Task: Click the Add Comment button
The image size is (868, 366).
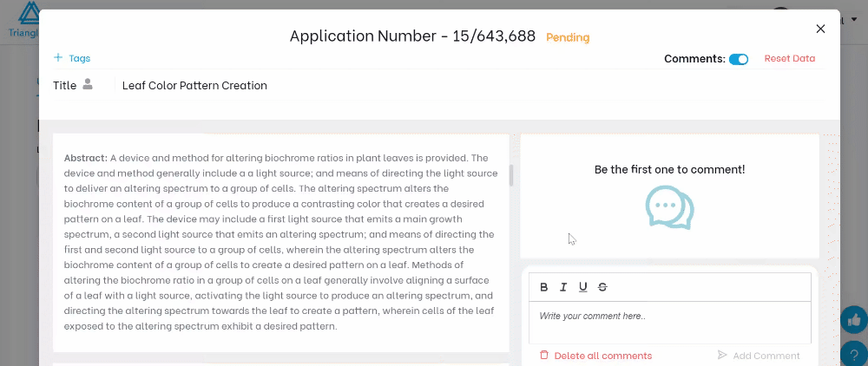Action: 766,356
